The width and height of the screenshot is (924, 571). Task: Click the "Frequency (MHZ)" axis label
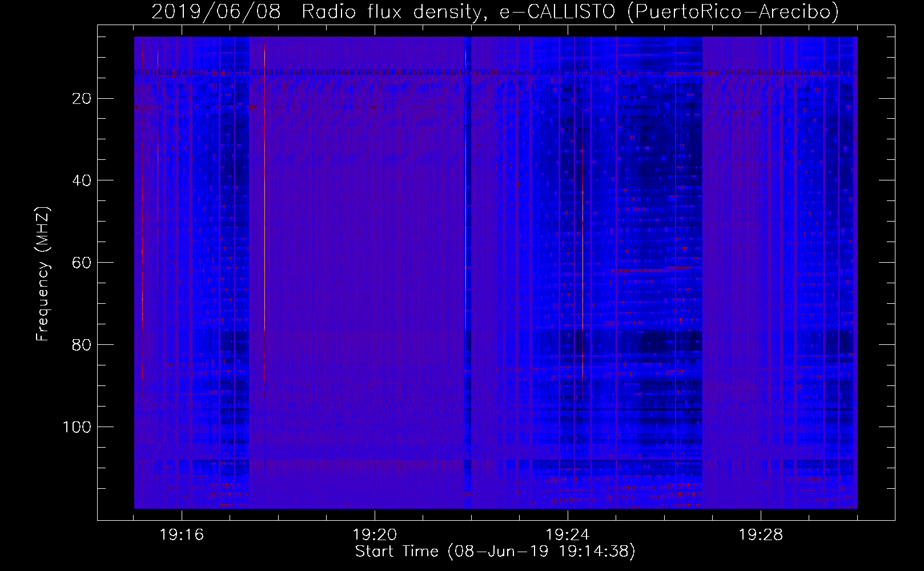[x=43, y=274]
